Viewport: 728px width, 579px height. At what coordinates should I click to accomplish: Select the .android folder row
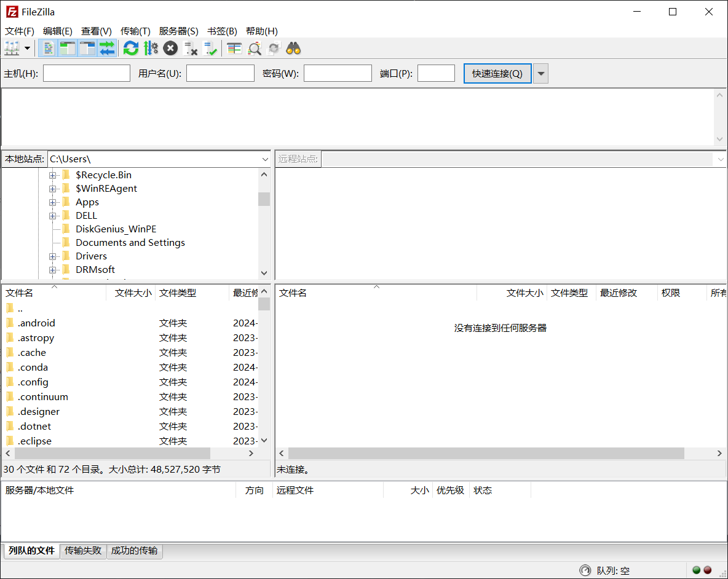[131, 323]
